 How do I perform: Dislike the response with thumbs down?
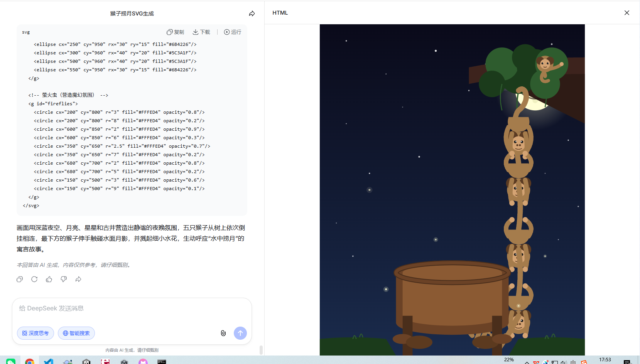point(64,279)
